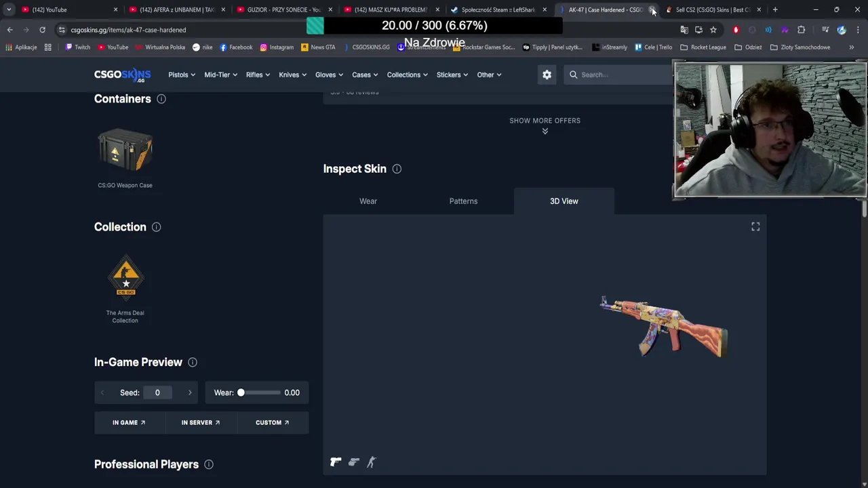Click the CUSTOM button

273,422
